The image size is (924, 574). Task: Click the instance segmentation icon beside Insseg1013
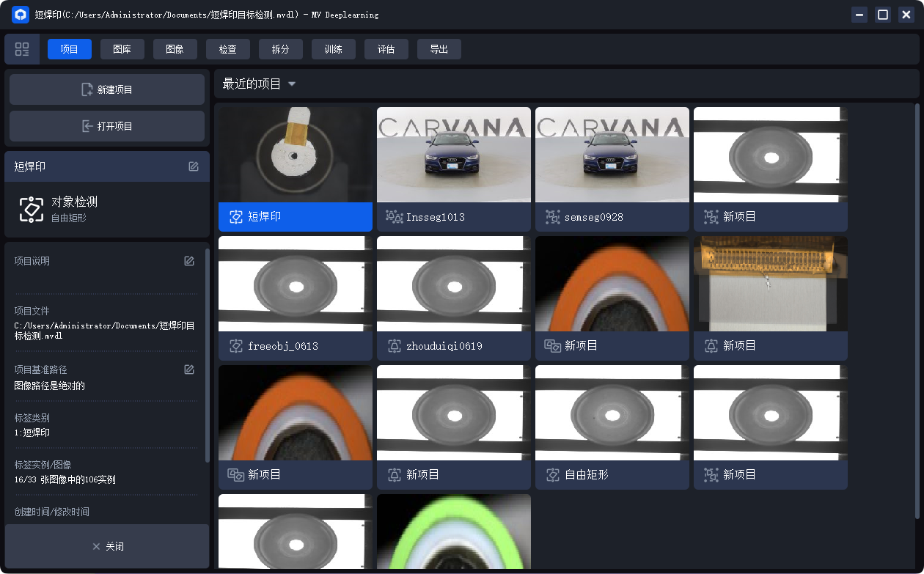395,217
